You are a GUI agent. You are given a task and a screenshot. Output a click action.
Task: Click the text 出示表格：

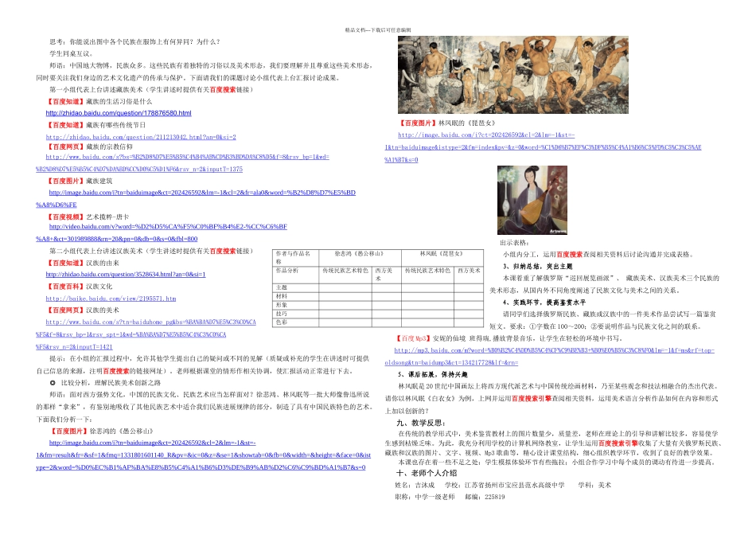tap(514, 243)
